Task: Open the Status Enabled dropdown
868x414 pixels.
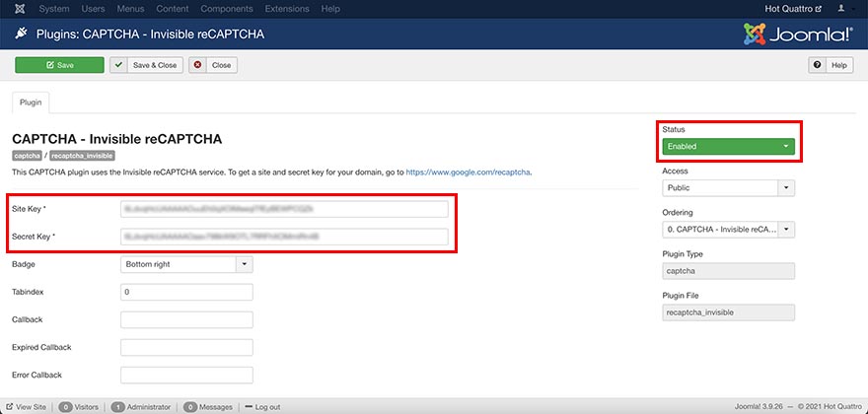Action: (x=728, y=146)
